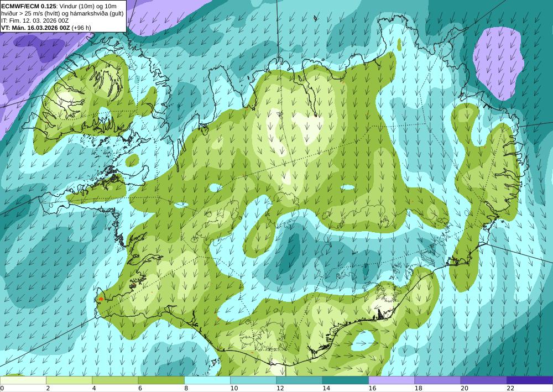Click the legend scale label "2"
553x392 pixels.
48,388
